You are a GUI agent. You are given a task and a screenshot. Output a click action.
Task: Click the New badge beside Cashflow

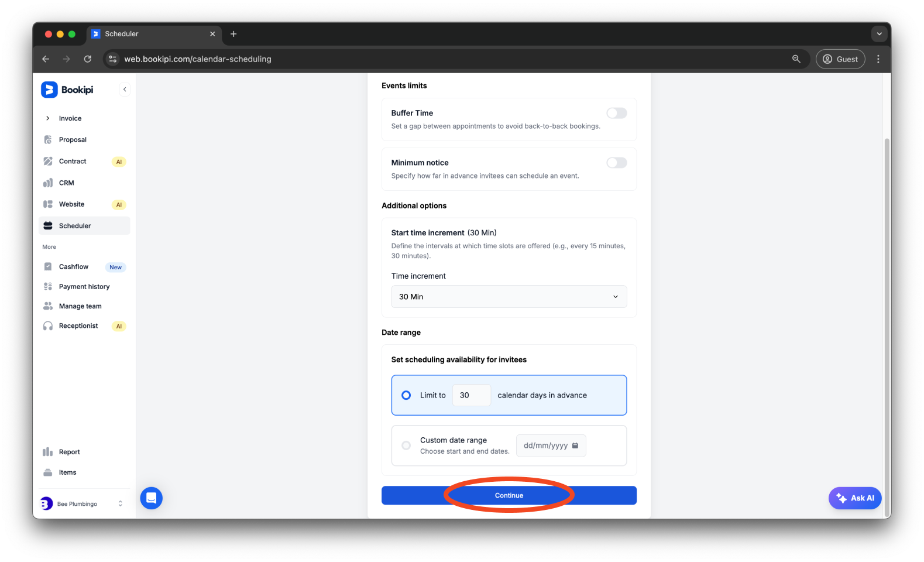[x=116, y=268]
